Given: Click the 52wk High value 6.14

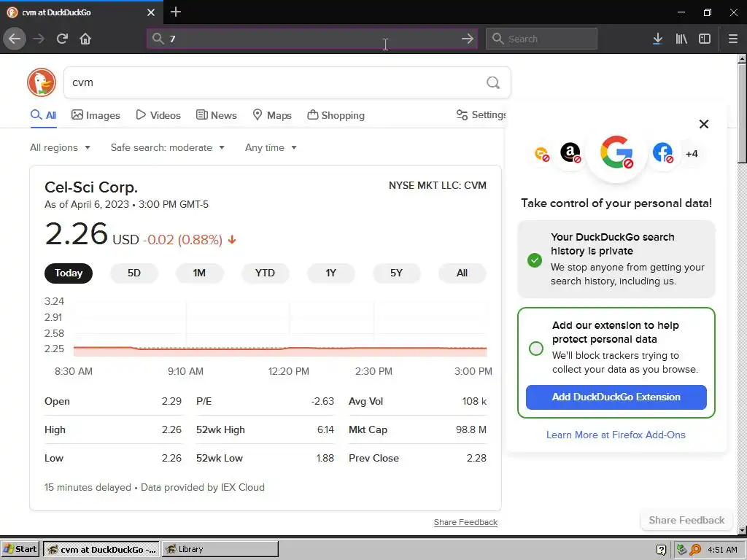Looking at the screenshot, I should 325,429.
